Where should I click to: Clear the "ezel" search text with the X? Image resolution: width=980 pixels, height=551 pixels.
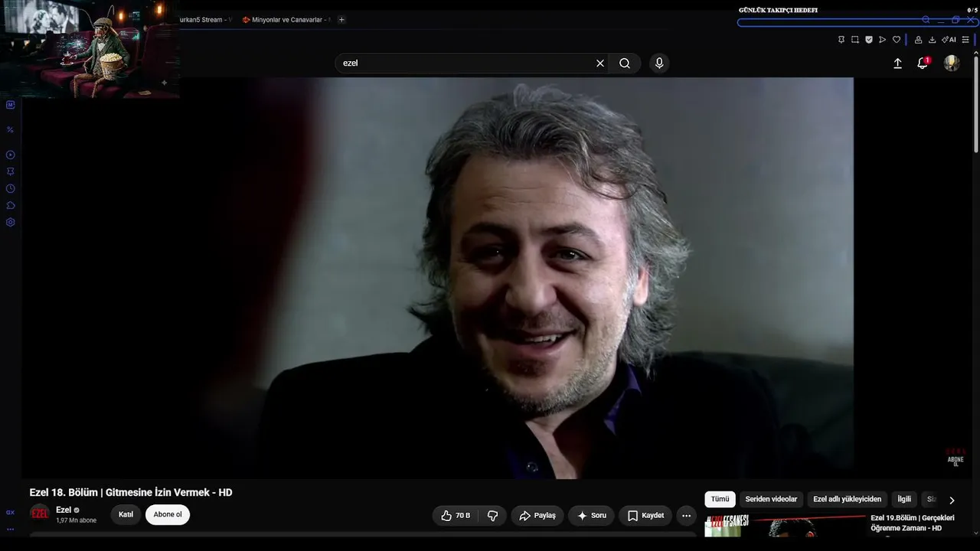600,64
